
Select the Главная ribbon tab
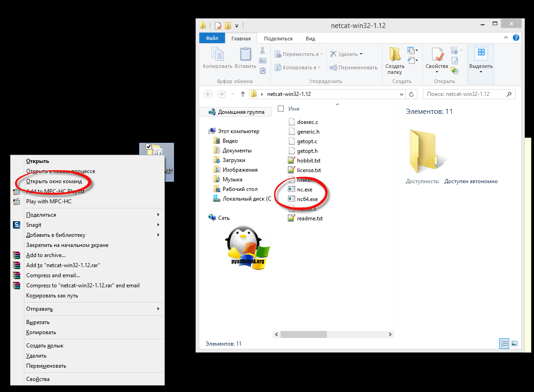pyautogui.click(x=241, y=39)
